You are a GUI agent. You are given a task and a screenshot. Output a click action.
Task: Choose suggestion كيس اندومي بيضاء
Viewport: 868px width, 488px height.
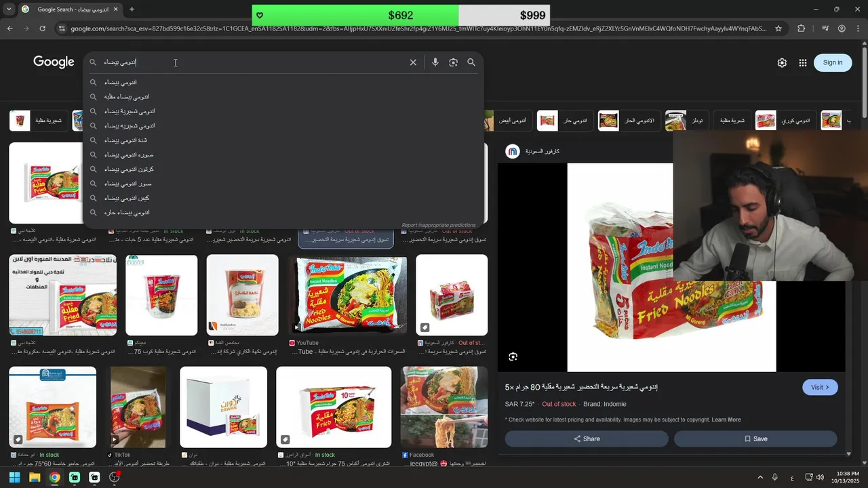(x=127, y=198)
